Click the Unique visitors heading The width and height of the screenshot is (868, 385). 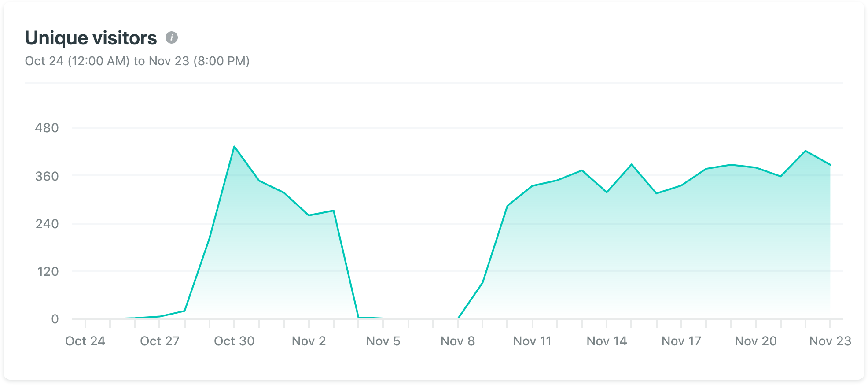click(91, 38)
